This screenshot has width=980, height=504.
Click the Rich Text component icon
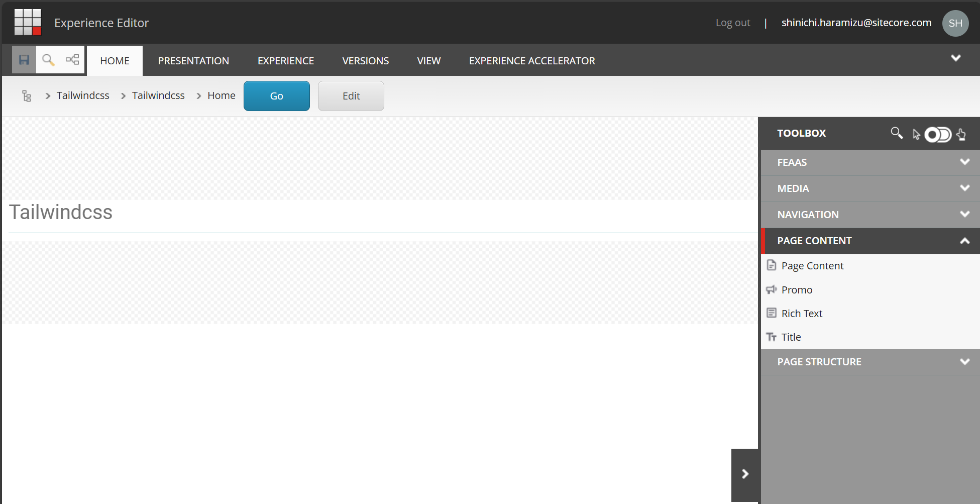772,313
